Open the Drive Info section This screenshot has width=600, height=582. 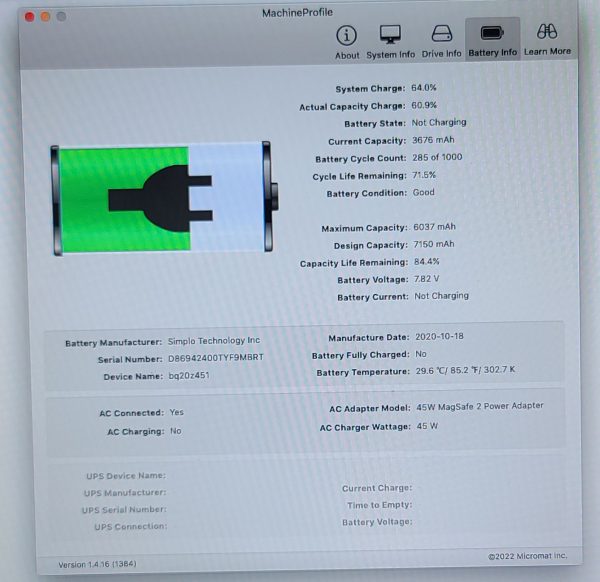(441, 41)
